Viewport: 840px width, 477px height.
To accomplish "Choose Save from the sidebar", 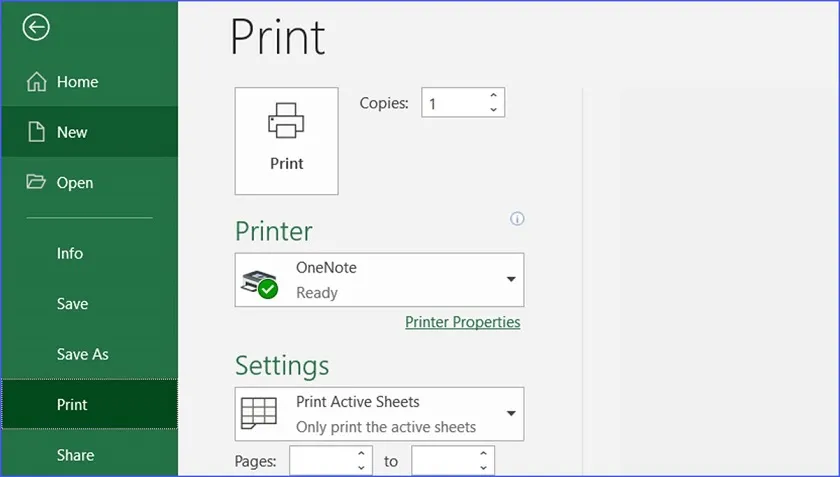I will click(72, 304).
